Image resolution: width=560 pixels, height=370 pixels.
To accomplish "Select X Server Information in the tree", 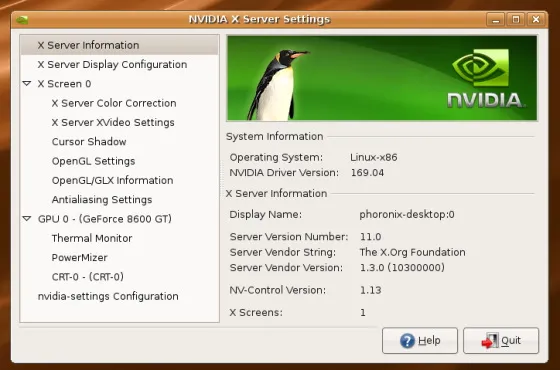I will (x=120, y=45).
